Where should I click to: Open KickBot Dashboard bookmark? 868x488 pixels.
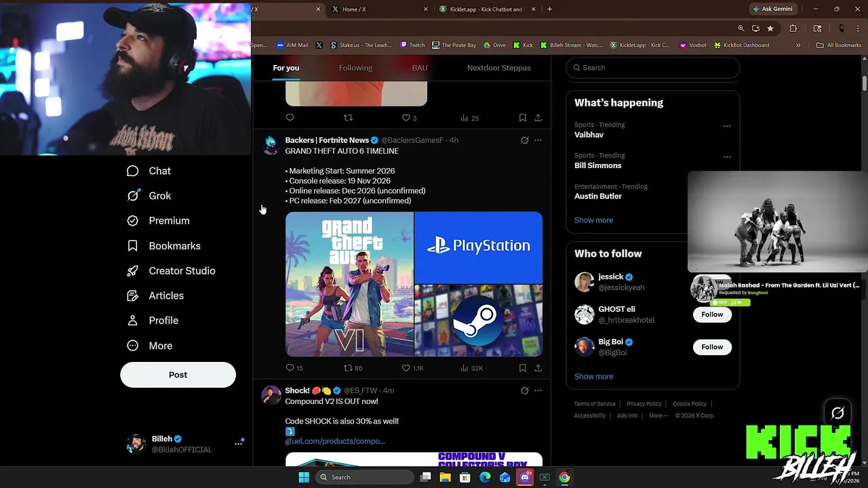741,45
